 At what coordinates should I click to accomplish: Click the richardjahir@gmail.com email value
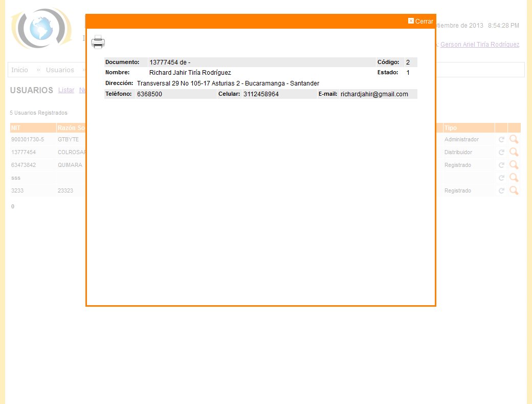point(374,94)
